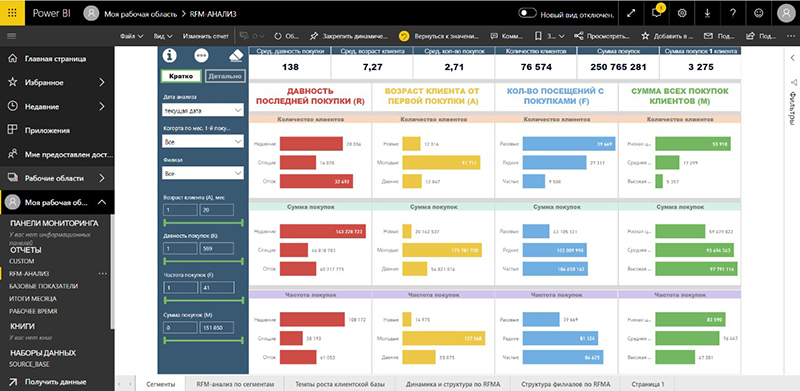Open the Power BI app launcher grid

coord(12,13)
